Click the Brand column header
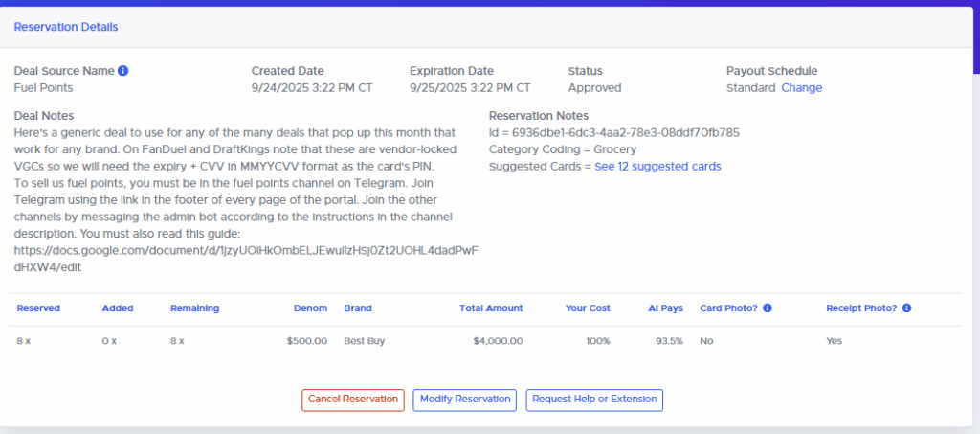The width and height of the screenshot is (980, 434). click(x=358, y=308)
